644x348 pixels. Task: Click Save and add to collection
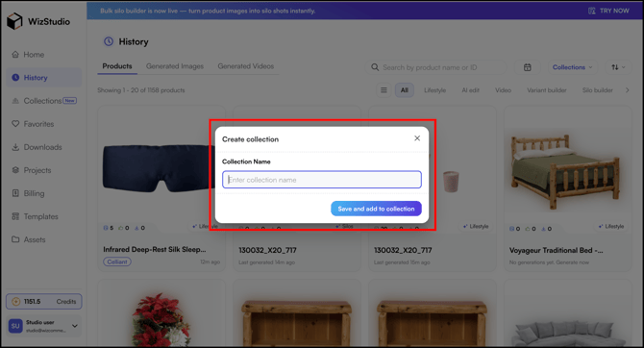tap(376, 209)
